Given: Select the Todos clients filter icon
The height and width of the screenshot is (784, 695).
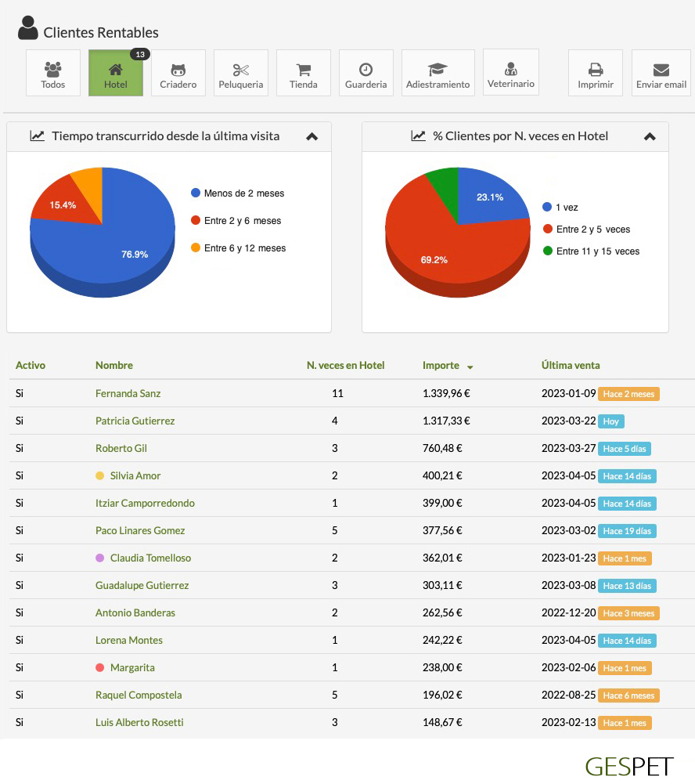Looking at the screenshot, I should (x=53, y=70).
